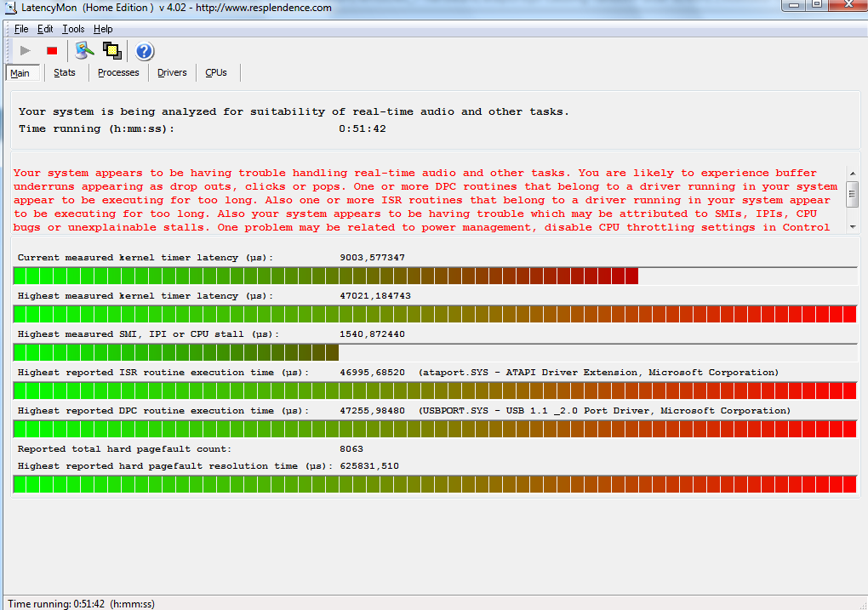This screenshot has width=868, height=610.
Task: Switch to the CPUs tab
Action: pos(216,73)
